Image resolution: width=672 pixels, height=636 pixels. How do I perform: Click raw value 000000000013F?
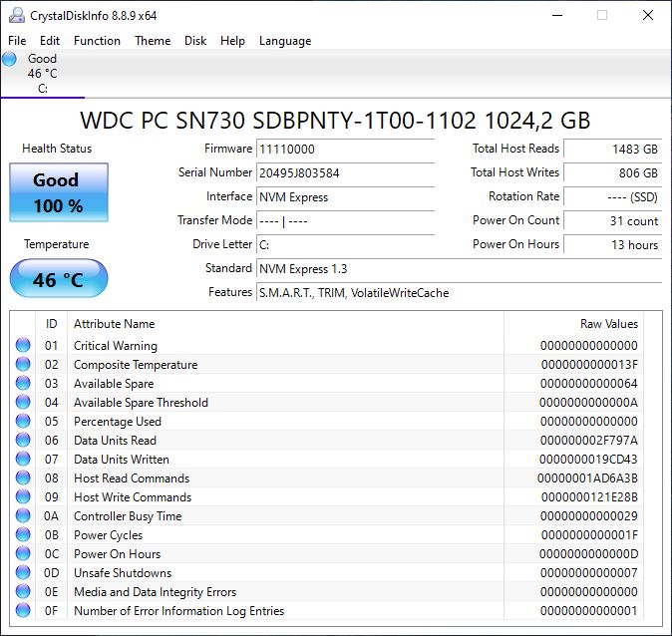tap(589, 365)
